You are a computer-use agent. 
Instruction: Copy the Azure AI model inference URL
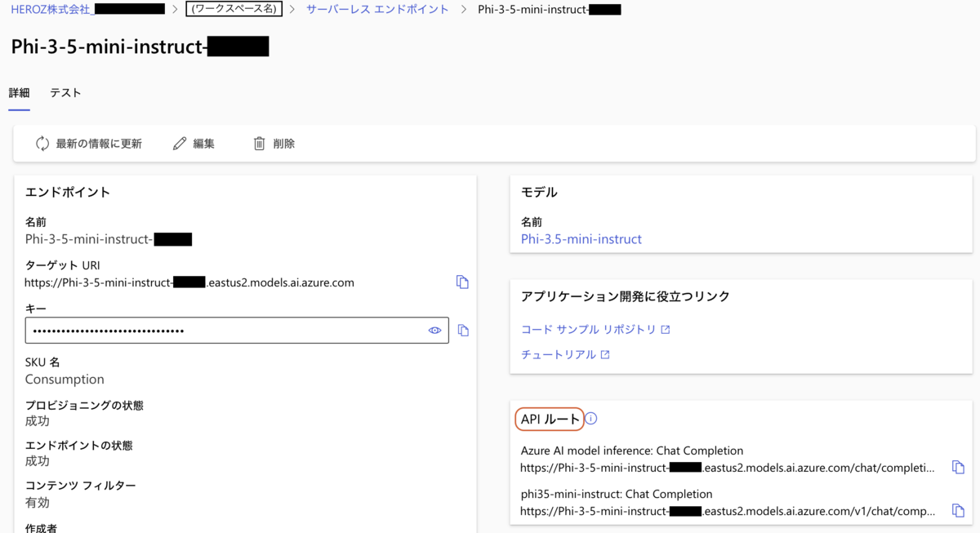tap(958, 468)
